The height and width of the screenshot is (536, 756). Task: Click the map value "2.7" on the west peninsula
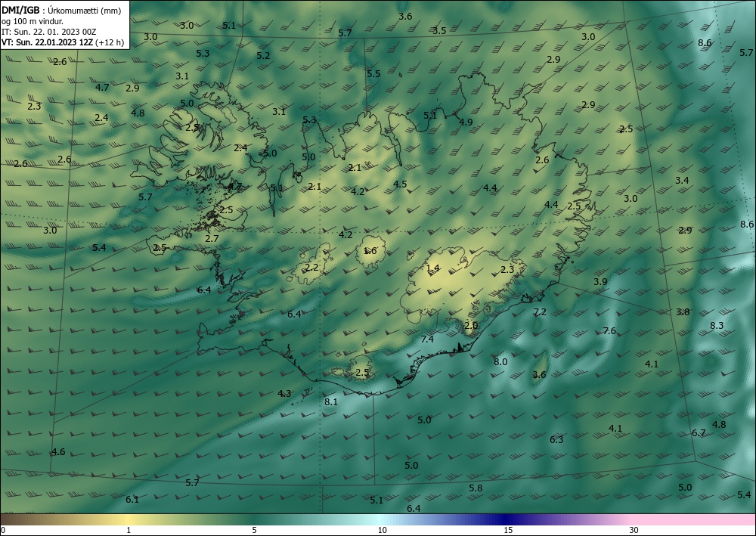[212, 238]
